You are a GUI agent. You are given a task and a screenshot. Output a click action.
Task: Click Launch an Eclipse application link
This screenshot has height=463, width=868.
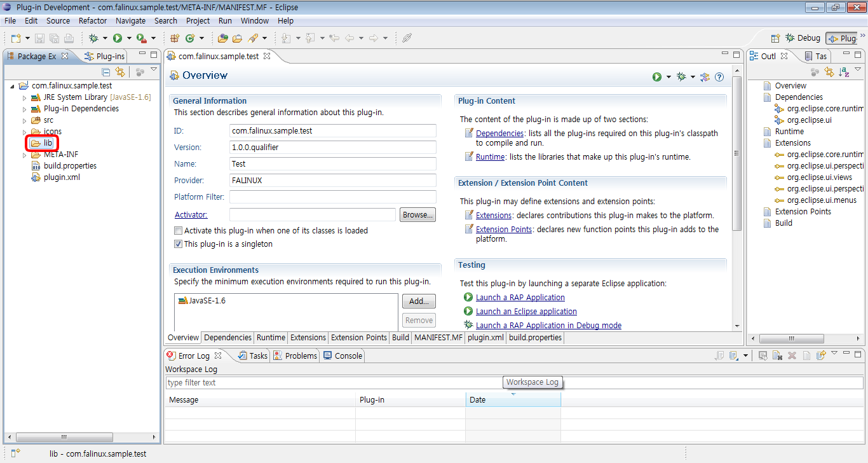(x=526, y=312)
